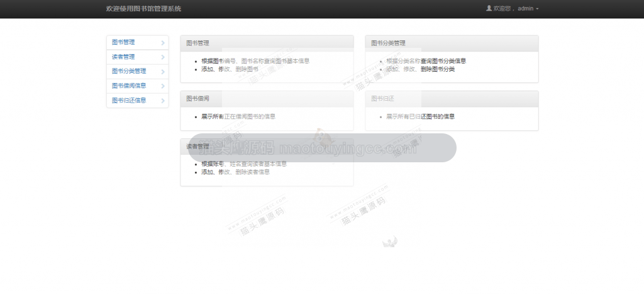Open the 图书归还信息 sidebar menu item
The image size is (644, 295).
point(137,100)
